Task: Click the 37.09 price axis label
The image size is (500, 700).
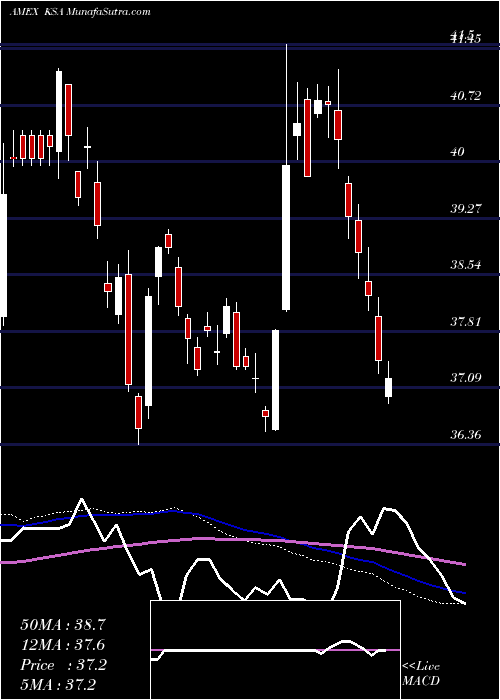Action: pos(466,378)
